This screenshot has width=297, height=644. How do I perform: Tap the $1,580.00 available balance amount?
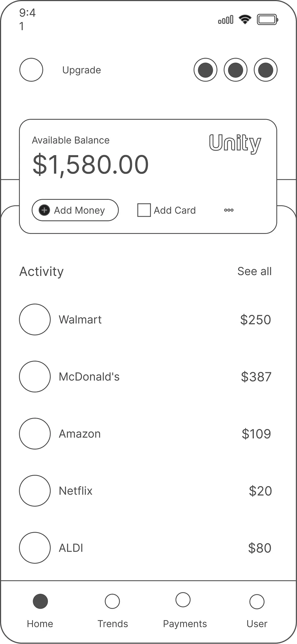90,165
